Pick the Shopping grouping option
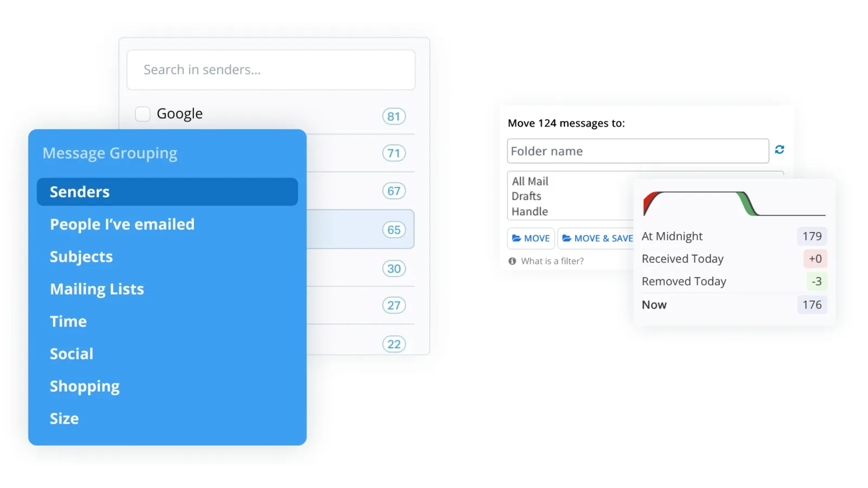The image size is (868, 488). coord(85,386)
